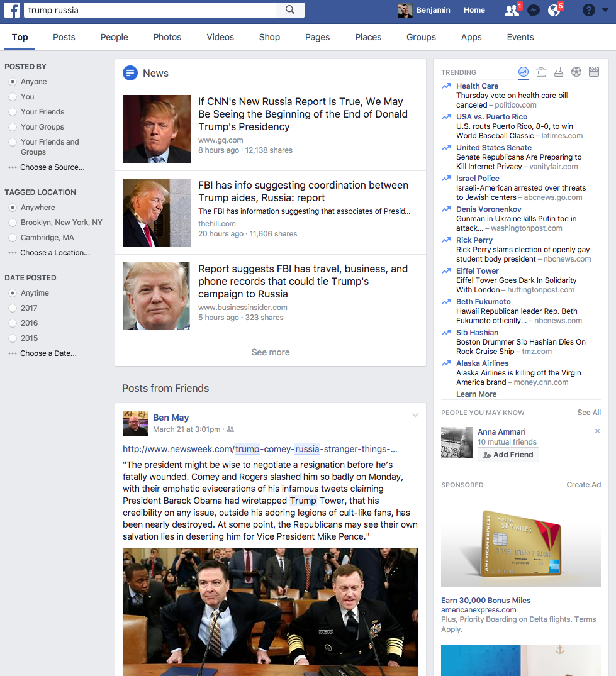Open friend requests icon
Image resolution: width=616 pixels, height=676 pixels.
click(x=512, y=10)
